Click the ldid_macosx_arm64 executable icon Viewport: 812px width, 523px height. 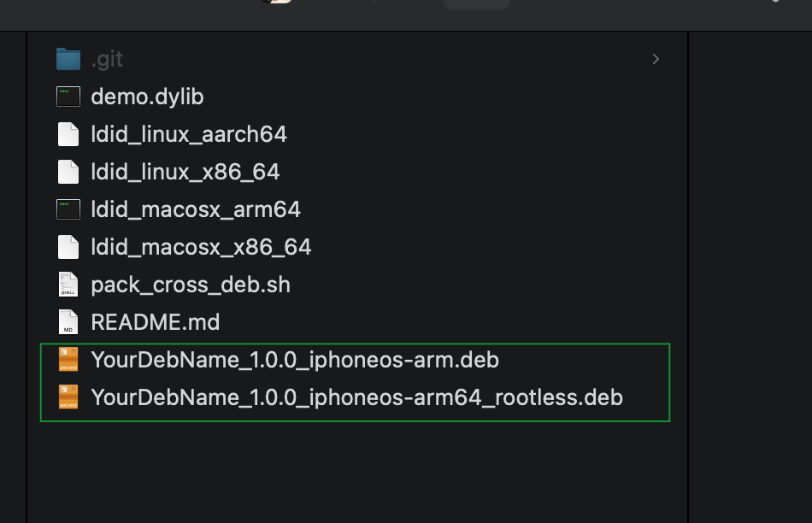tap(68, 209)
